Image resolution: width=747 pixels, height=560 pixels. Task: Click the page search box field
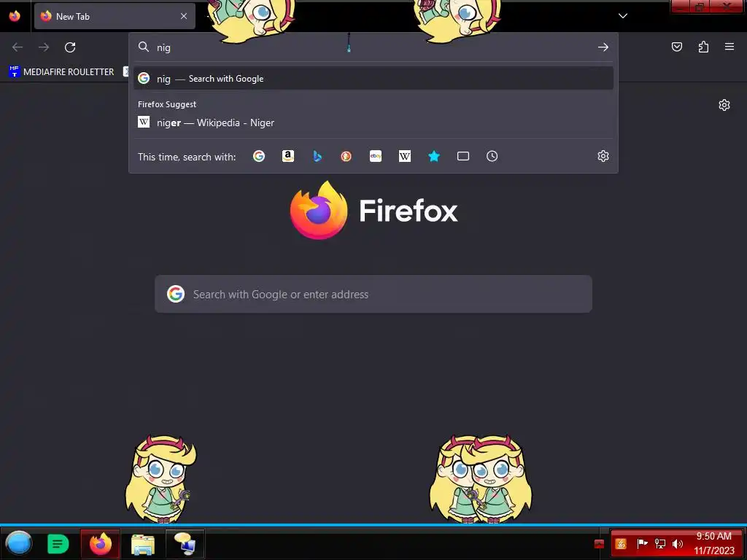pos(373,294)
